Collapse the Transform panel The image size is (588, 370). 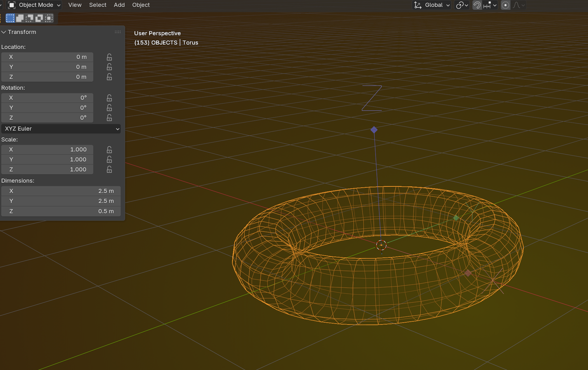tap(4, 32)
